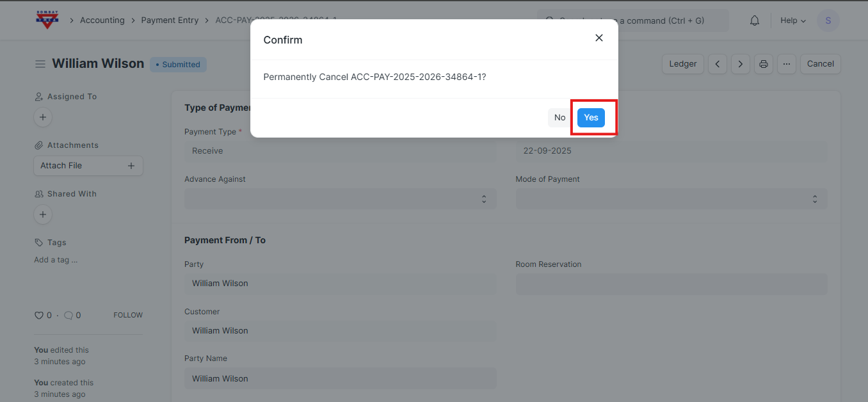Viewport: 868px width, 402px height.
Task: Click the Bombay YMCA logo
Action: (x=47, y=20)
